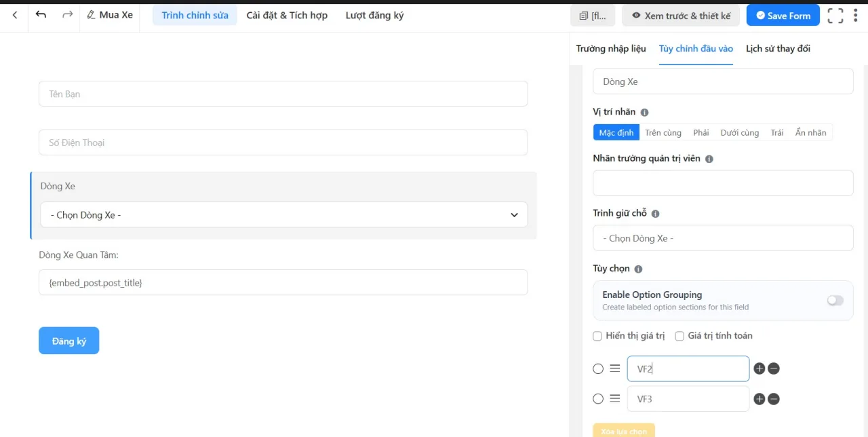Image resolution: width=868 pixels, height=437 pixels.
Task: Set label position to Trên cùng
Action: pos(663,132)
